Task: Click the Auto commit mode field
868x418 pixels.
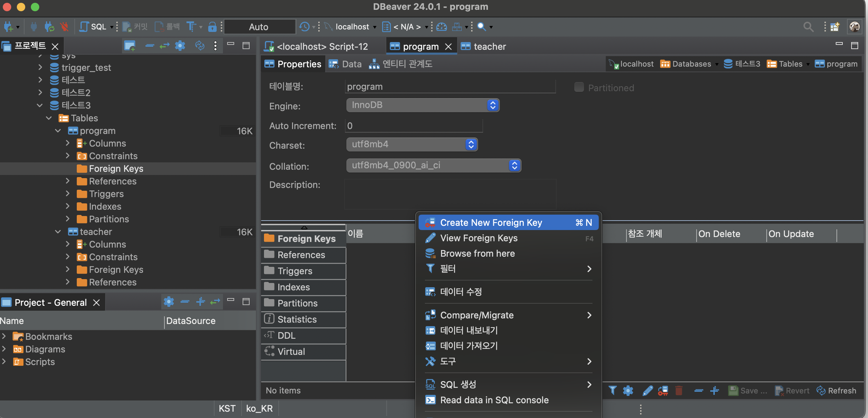Action: (x=259, y=27)
